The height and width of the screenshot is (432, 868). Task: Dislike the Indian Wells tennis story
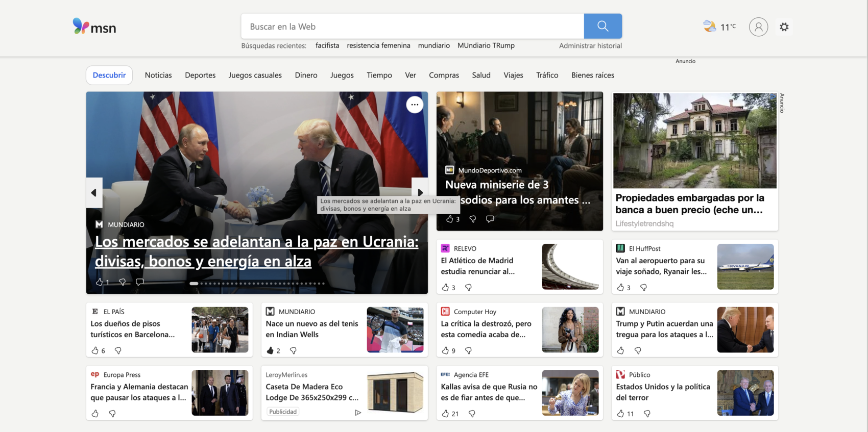pyautogui.click(x=293, y=350)
